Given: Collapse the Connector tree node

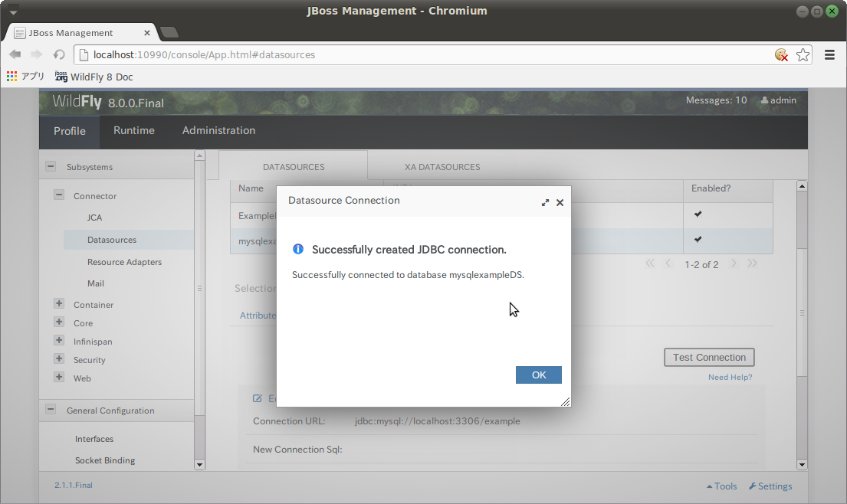Looking at the screenshot, I should pos(59,195).
